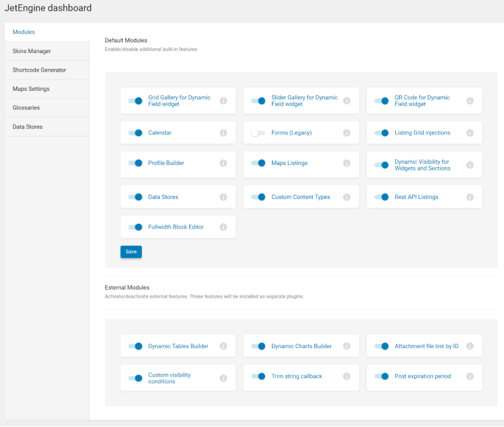Toggle the Calendar module switch
This screenshot has width=504, height=427.
(x=135, y=133)
